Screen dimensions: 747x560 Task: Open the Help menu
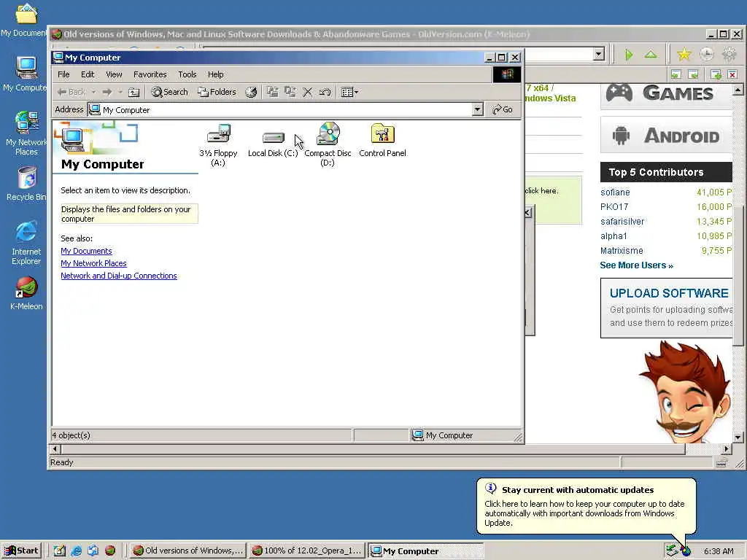pyautogui.click(x=215, y=74)
